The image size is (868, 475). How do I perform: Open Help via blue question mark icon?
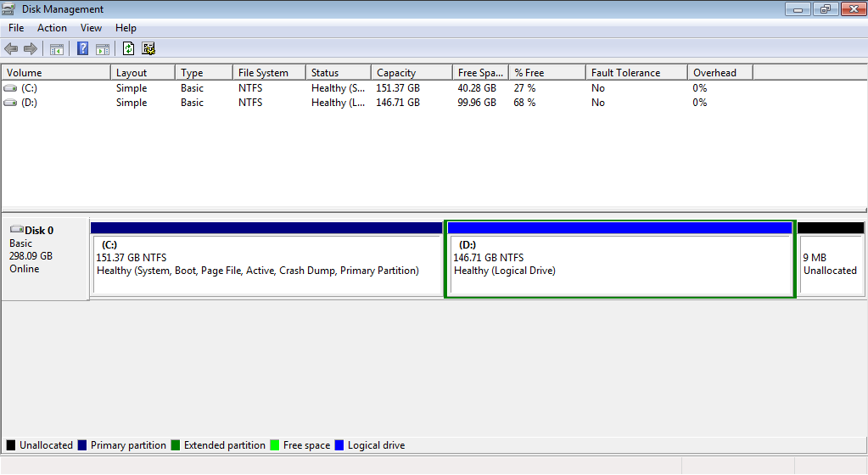tap(82, 49)
